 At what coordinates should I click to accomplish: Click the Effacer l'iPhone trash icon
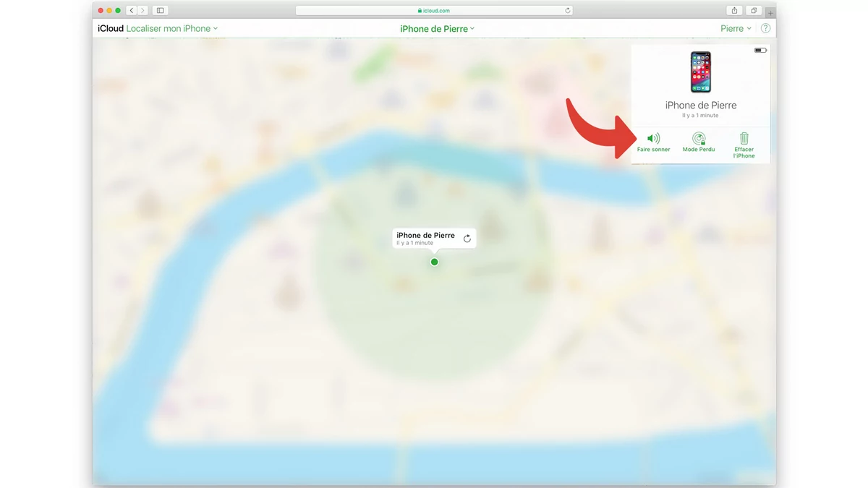pyautogui.click(x=744, y=138)
